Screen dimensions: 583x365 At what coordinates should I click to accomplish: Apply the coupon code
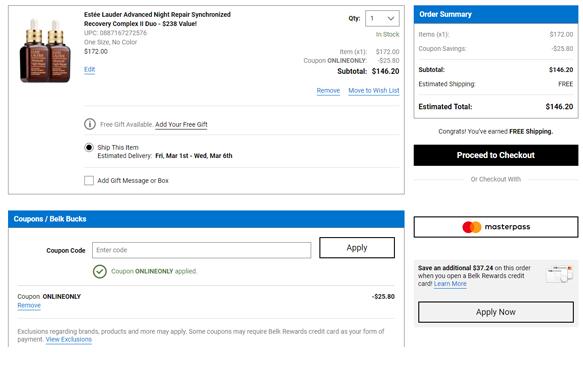point(357,248)
